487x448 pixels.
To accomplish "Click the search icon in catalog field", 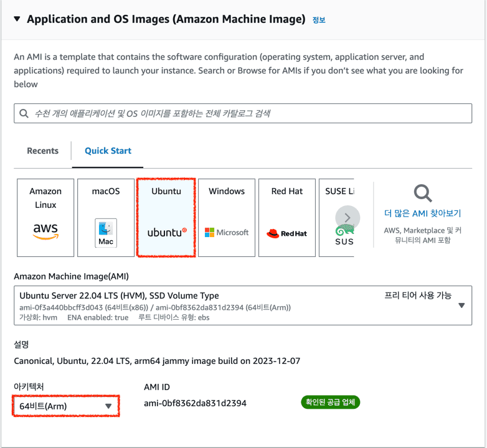I will (24, 113).
